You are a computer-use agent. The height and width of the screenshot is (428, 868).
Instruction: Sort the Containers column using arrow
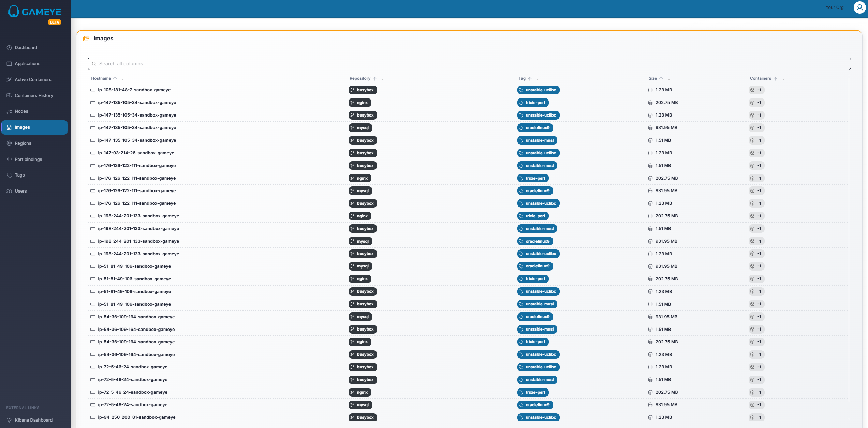click(x=775, y=79)
